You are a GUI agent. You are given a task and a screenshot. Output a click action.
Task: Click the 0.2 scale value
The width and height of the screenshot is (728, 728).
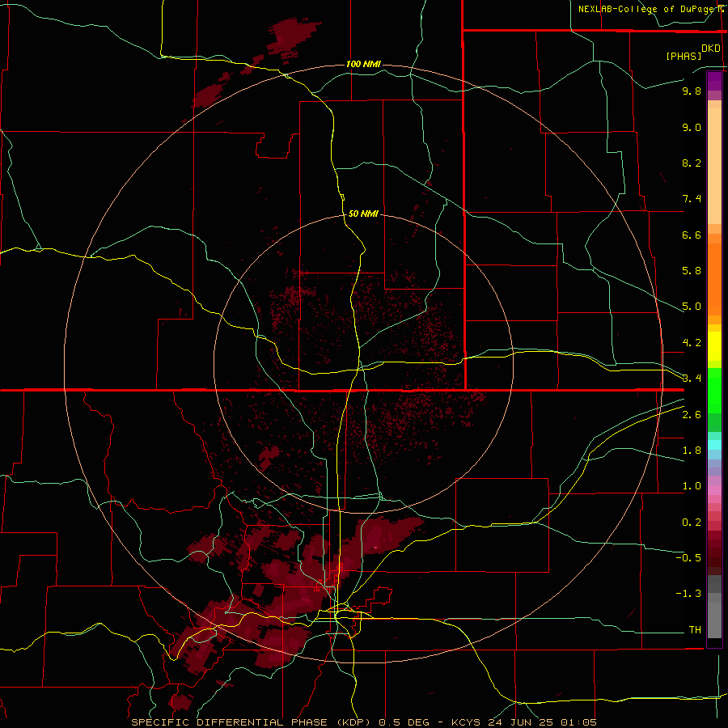692,523
